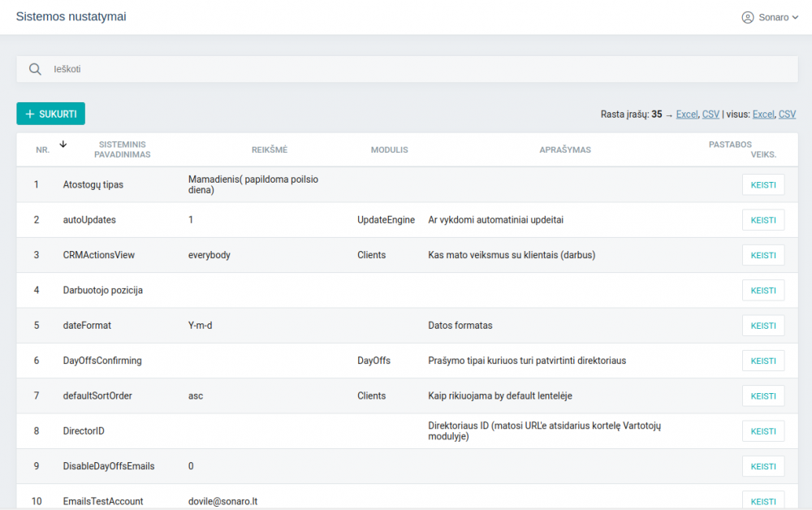
Task: Edit Atostogų tipas row with KEISTI
Action: pos(762,185)
